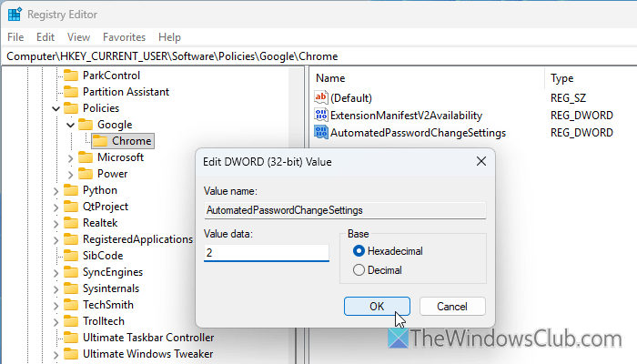Click the Chrome folder icon
The height and width of the screenshot is (364, 637).
(x=100, y=141)
